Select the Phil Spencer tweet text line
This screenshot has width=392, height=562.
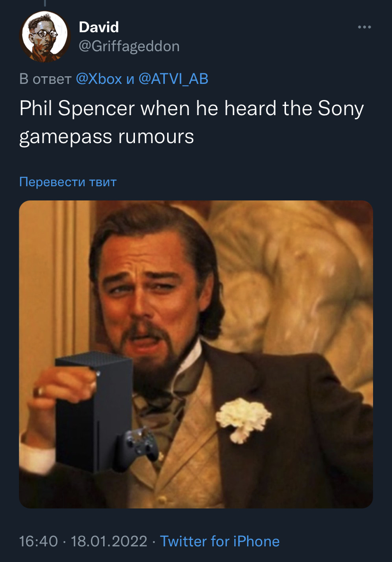[192, 108]
